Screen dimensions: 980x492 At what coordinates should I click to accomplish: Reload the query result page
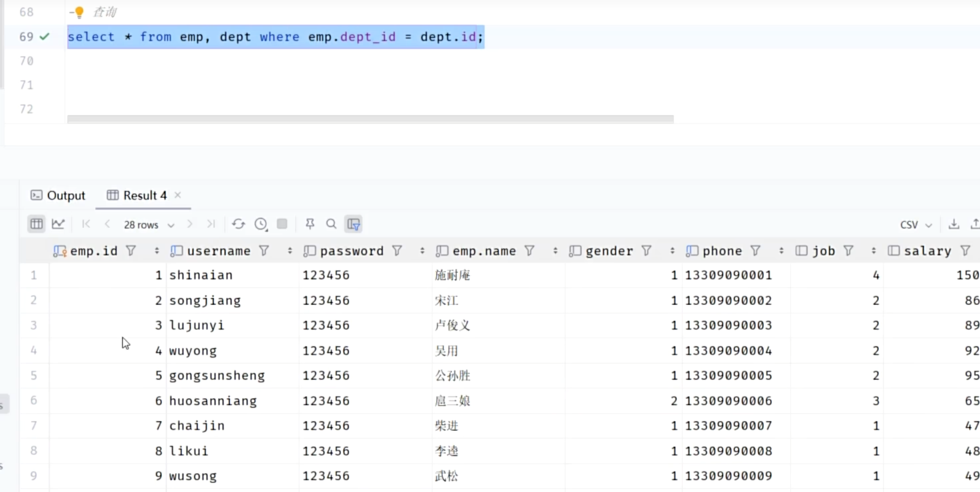coord(238,224)
